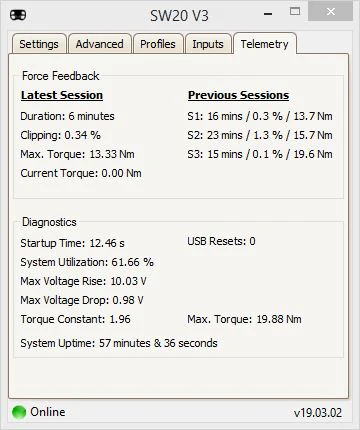
Task: Click 'Current Torque: 0.00 Nm' readout
Action: click(x=81, y=173)
